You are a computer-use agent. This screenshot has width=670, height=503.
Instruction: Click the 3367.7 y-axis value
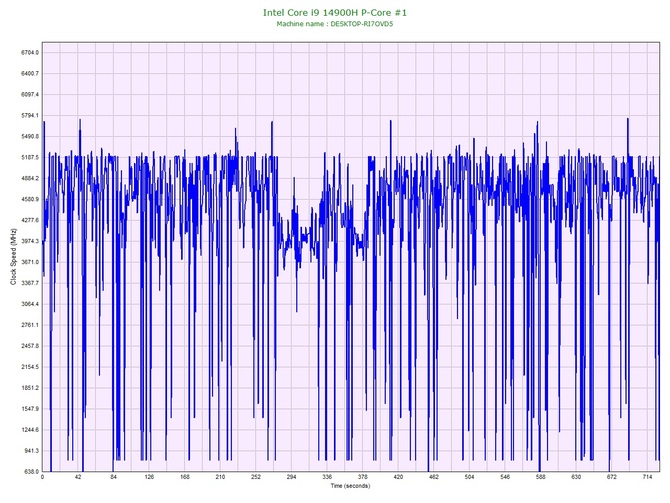point(30,283)
